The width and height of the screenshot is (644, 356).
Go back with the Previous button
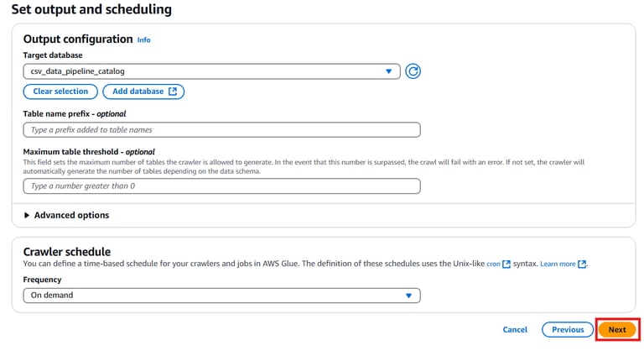[568, 330]
